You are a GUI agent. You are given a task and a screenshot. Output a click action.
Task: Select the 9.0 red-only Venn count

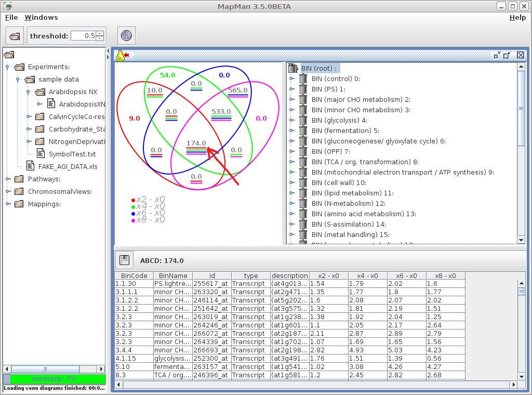135,118
